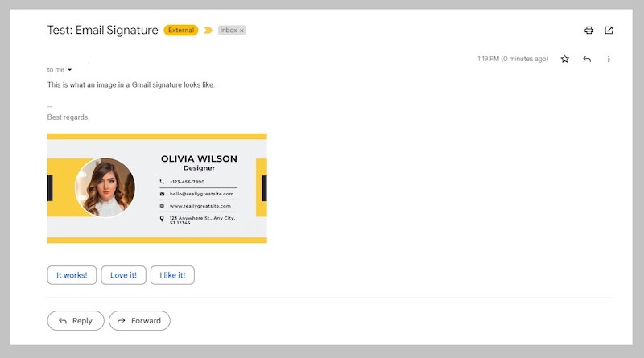Click the email body sentence about Gmail signature
Image resolution: width=644 pixels, height=358 pixels.
point(131,84)
